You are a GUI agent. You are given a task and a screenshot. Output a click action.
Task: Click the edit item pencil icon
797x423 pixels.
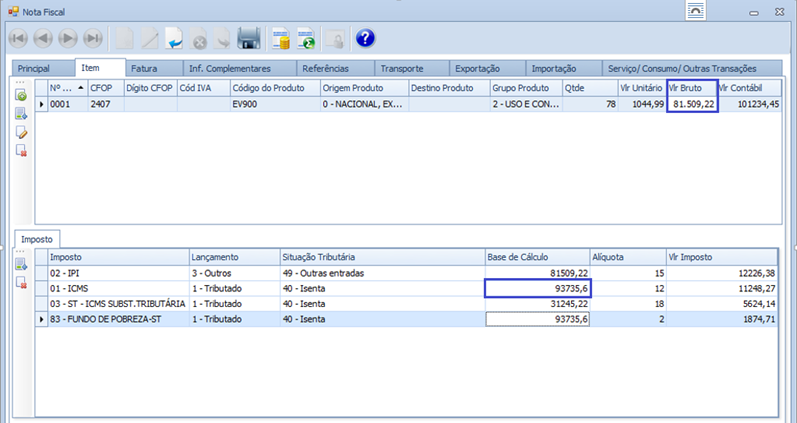click(x=21, y=132)
